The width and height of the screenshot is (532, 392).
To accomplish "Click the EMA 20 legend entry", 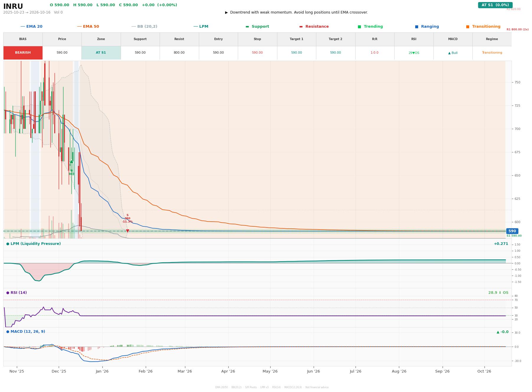I will pos(31,27).
